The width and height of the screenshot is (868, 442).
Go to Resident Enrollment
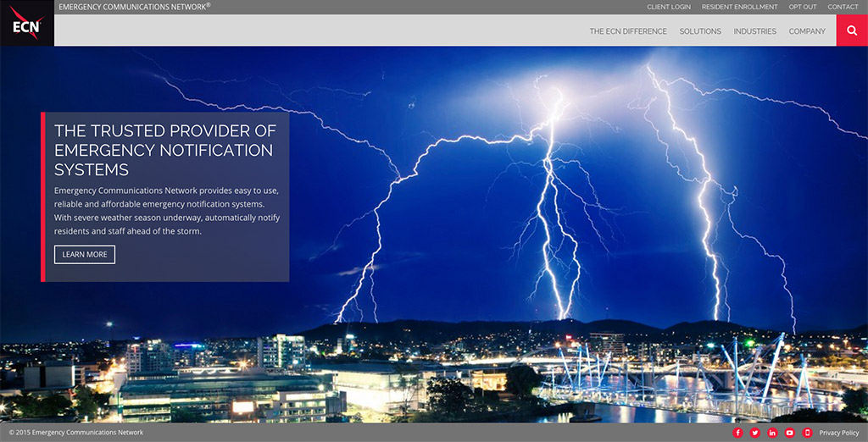(739, 7)
